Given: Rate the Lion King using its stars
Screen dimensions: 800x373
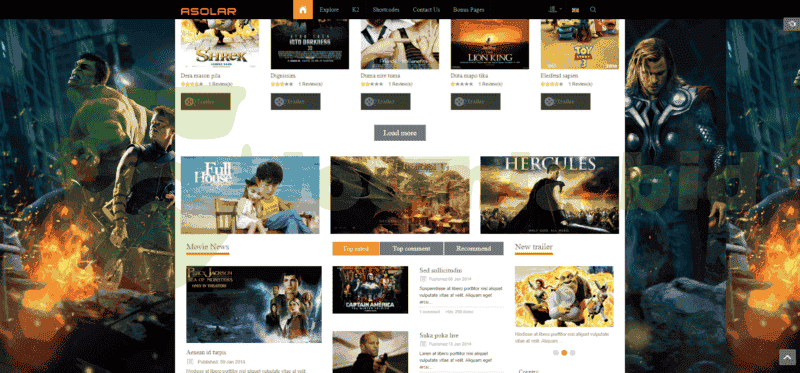Looking at the screenshot, I should tap(461, 84).
